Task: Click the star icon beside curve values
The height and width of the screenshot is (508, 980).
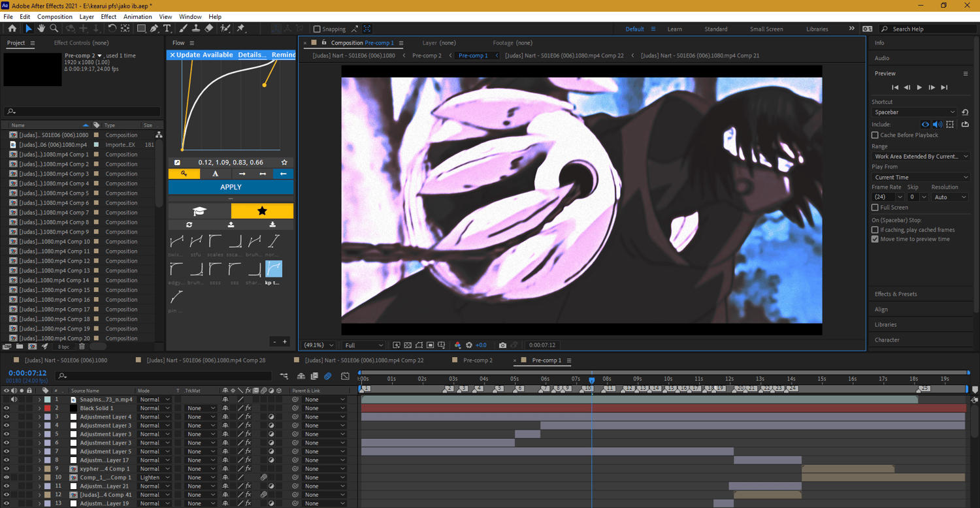Action: (x=284, y=162)
